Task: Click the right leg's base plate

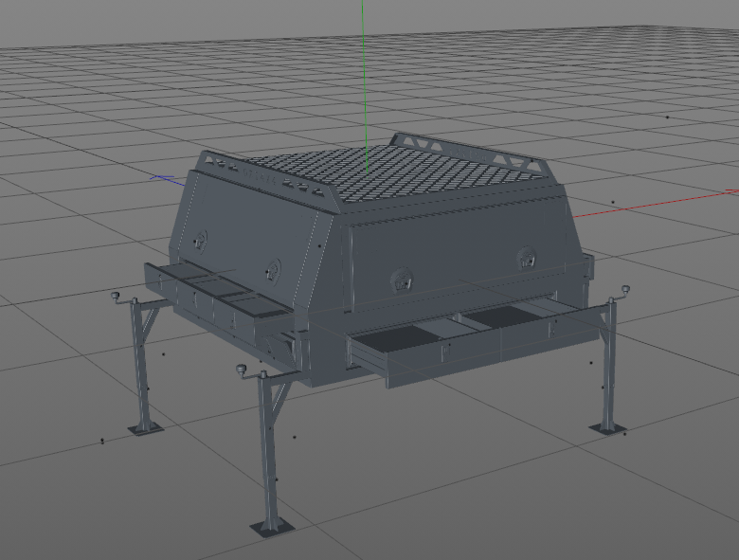Action: coord(607,428)
